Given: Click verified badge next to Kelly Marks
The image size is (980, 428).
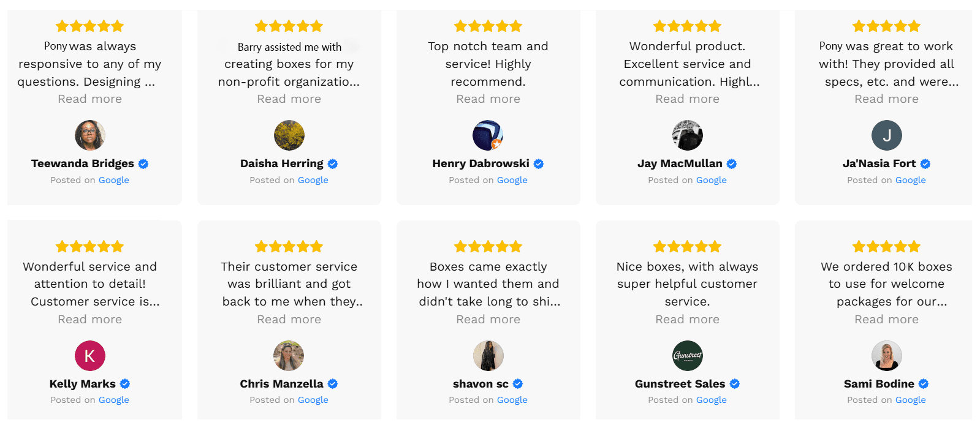Looking at the screenshot, I should [125, 384].
